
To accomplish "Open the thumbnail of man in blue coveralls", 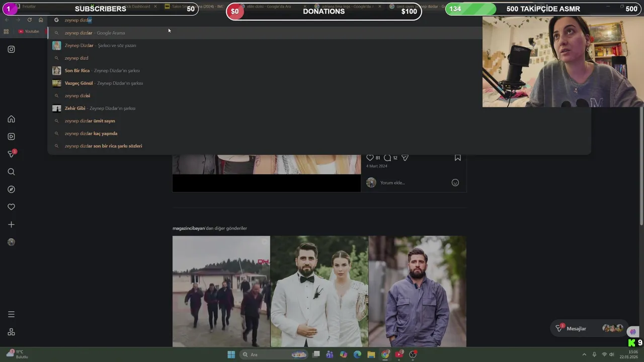I will [418, 292].
